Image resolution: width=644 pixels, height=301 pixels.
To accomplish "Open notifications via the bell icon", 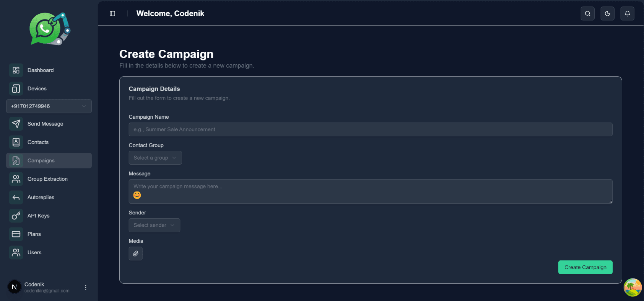I will click(x=627, y=13).
